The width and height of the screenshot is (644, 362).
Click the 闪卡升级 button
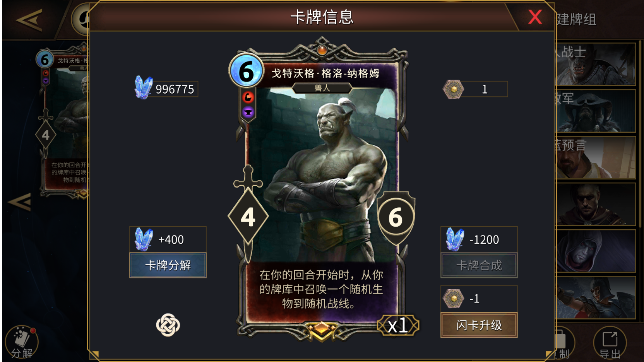(x=479, y=325)
